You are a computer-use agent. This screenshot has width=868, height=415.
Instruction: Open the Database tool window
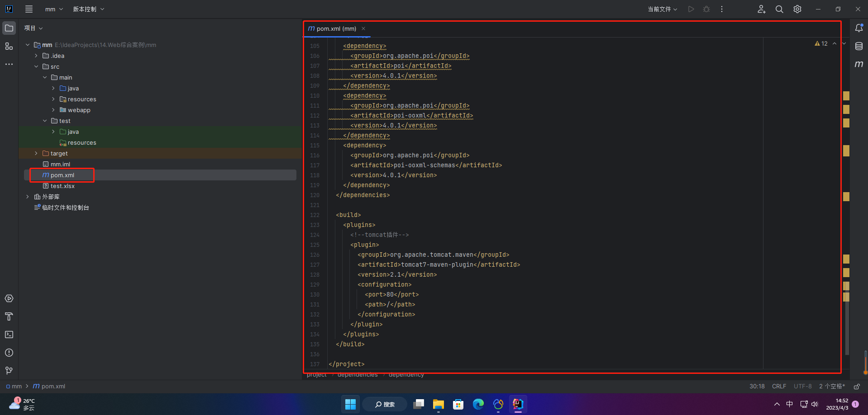(x=859, y=46)
